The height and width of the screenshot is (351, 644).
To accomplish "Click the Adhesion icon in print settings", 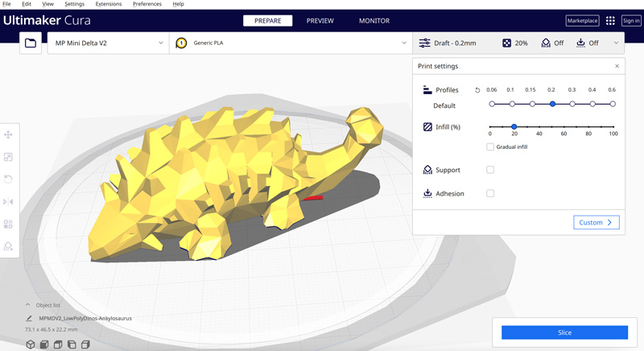I will [x=427, y=193].
